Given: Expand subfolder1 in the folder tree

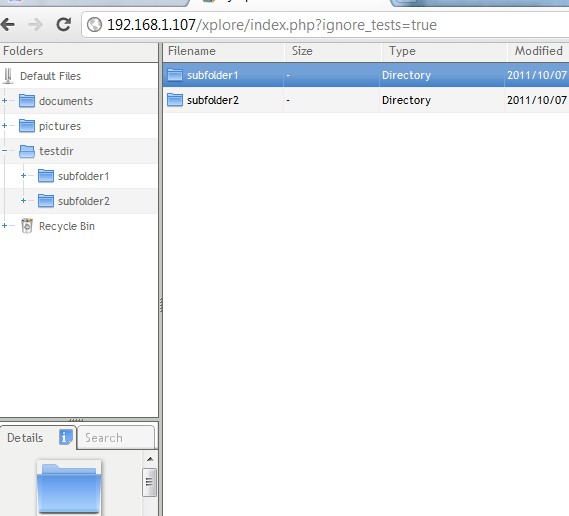Looking at the screenshot, I should pyautogui.click(x=23, y=176).
